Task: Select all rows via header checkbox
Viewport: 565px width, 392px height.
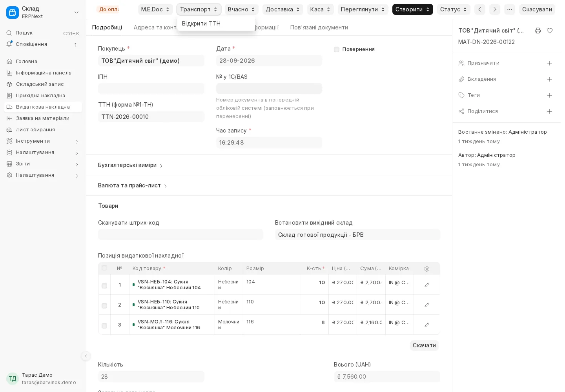Action: pos(104,268)
